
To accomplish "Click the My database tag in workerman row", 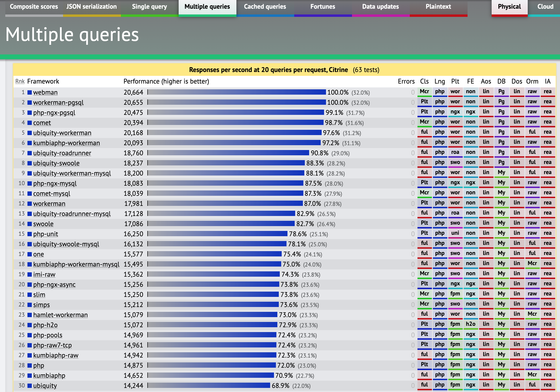I will pyautogui.click(x=501, y=203).
